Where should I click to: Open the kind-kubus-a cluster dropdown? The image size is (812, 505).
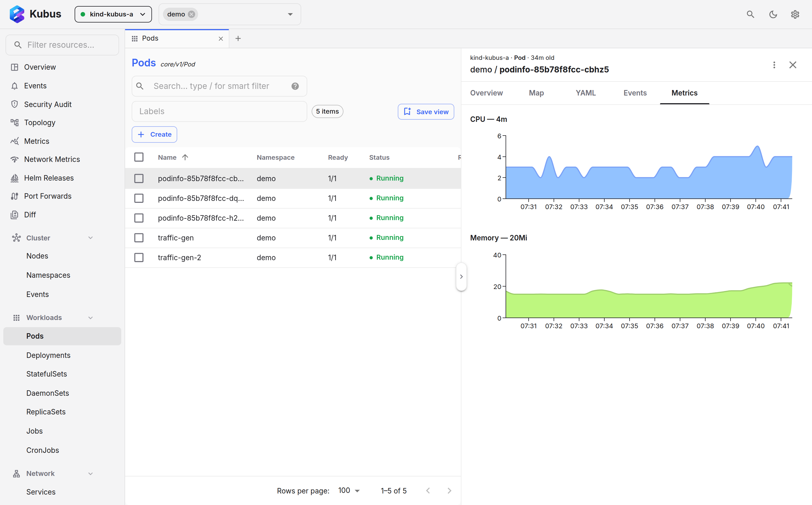pos(113,14)
